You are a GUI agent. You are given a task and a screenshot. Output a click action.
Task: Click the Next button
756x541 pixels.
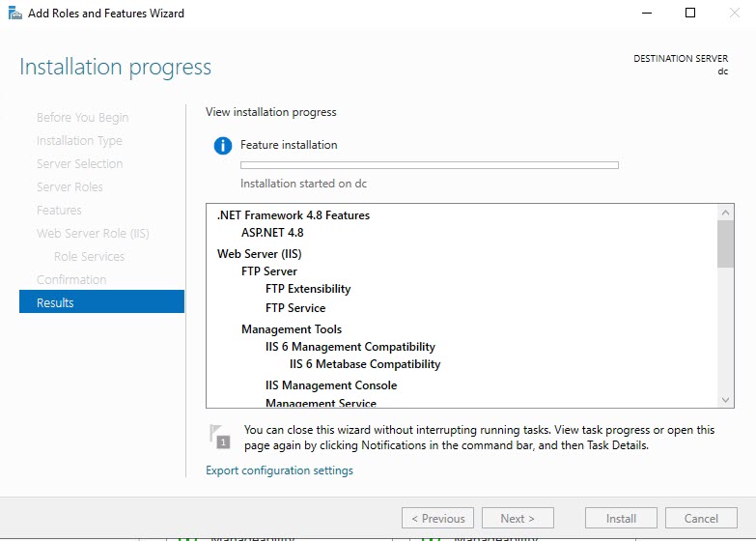(518, 518)
